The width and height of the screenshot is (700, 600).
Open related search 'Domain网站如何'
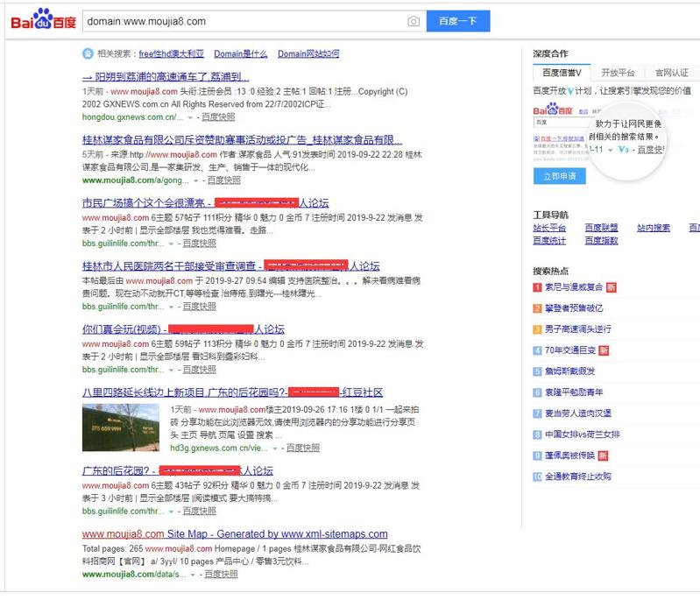308,53
